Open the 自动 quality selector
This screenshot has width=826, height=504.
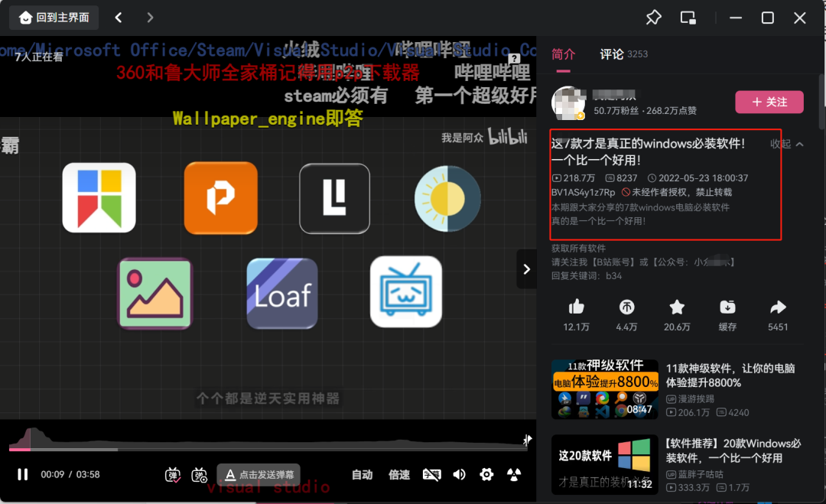[363, 475]
